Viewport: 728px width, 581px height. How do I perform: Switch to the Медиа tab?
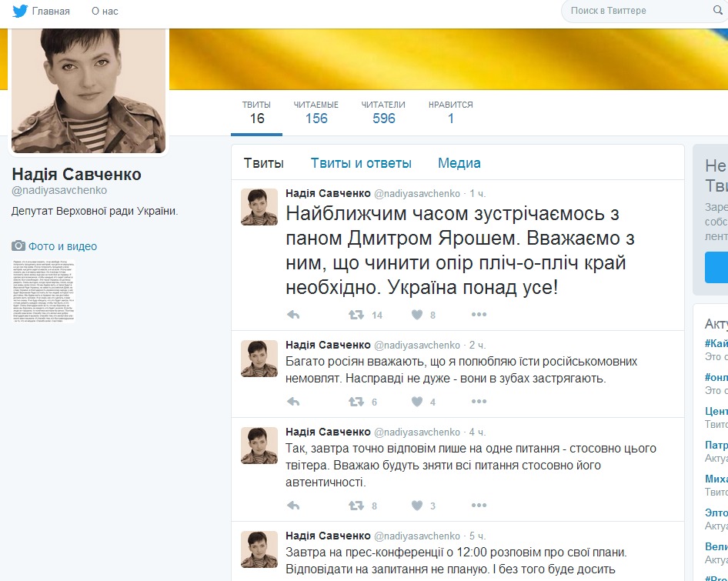pos(459,163)
